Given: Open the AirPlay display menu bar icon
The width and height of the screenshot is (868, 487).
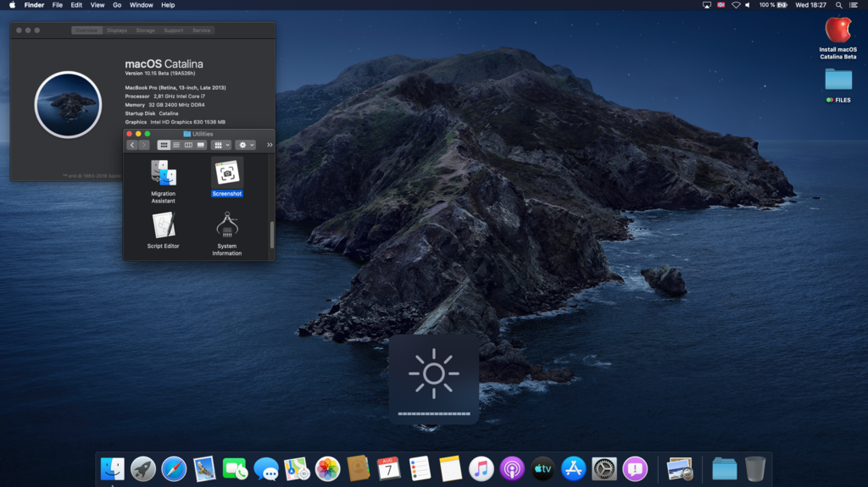Looking at the screenshot, I should pos(707,5).
